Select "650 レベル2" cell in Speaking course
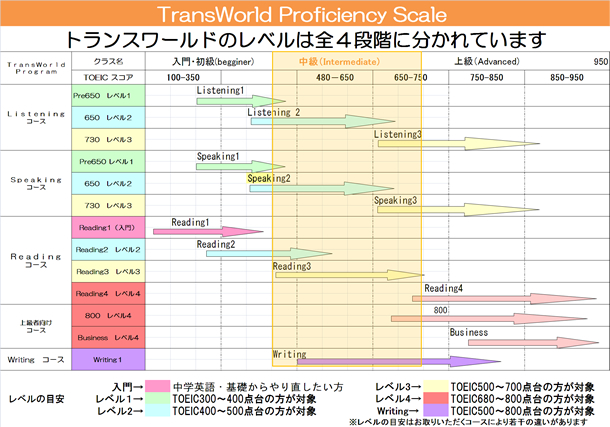 click(109, 183)
